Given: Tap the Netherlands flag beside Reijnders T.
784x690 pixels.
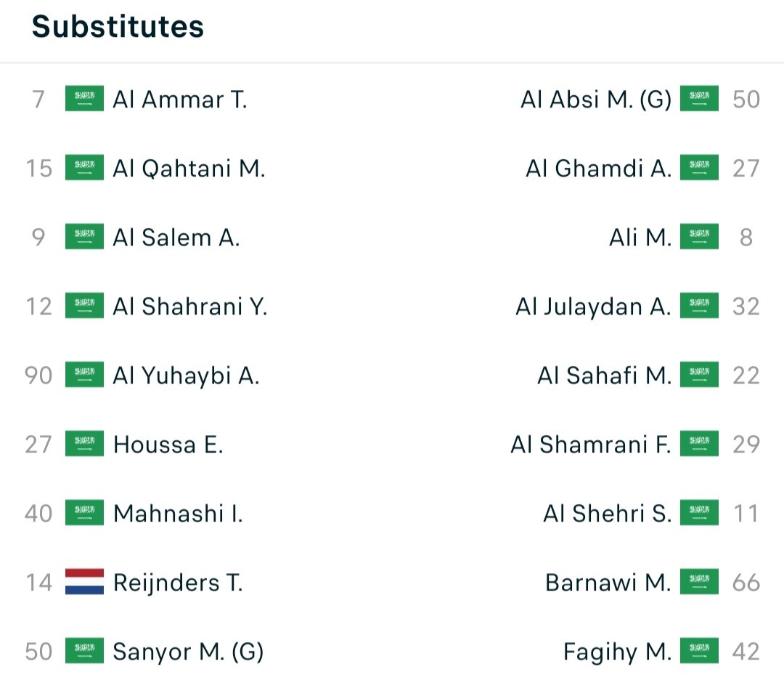Looking at the screenshot, I should (84, 582).
